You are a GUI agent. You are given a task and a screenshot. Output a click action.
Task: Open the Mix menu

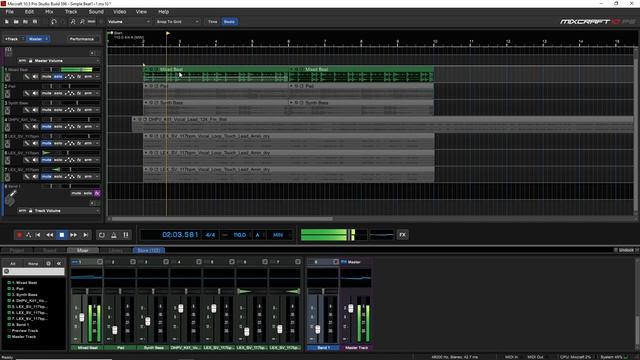(49, 12)
